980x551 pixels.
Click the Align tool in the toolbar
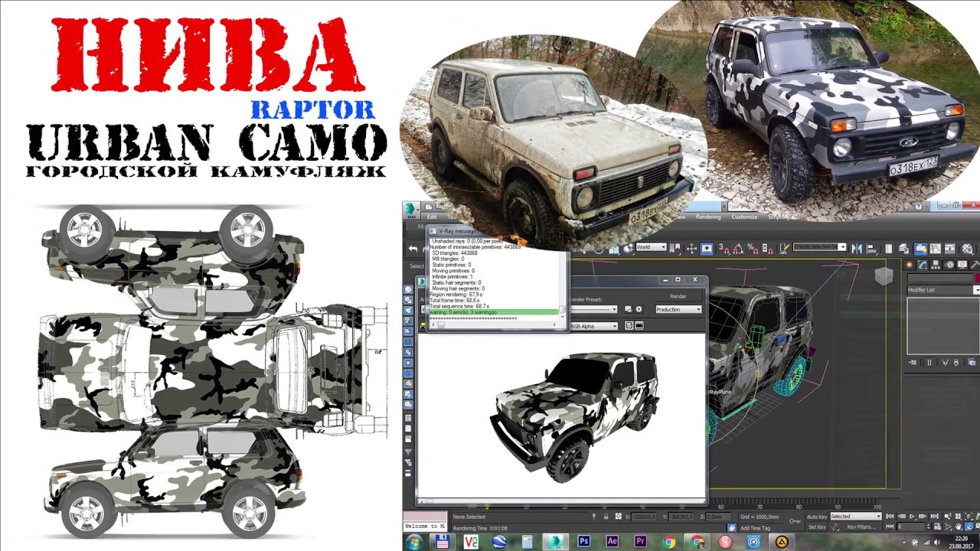872,248
